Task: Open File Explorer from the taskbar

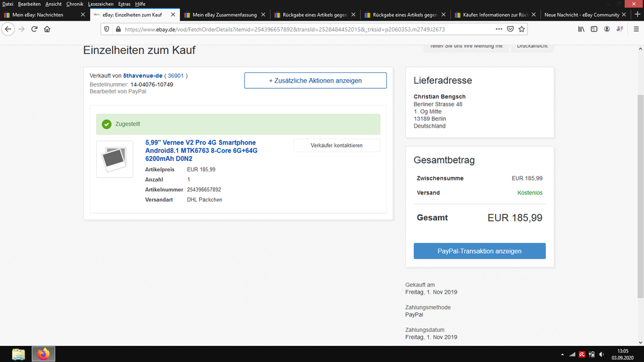Action: (x=19, y=354)
